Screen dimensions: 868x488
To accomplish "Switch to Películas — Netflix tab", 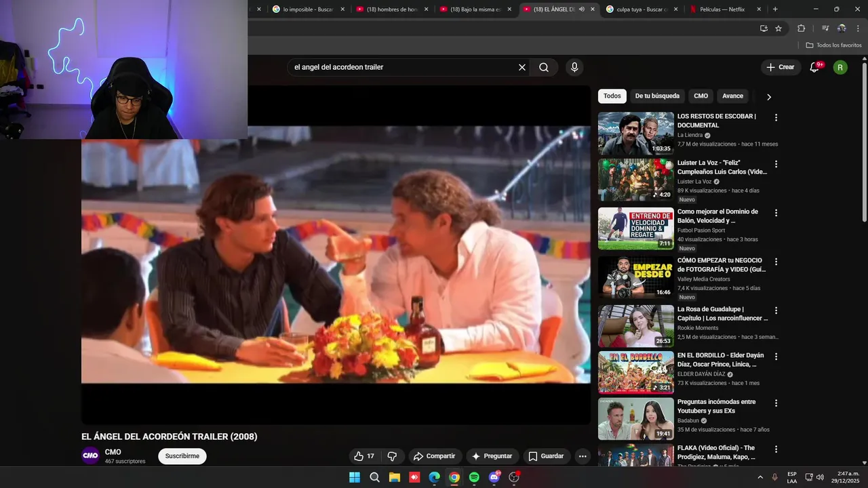I will pos(725,9).
